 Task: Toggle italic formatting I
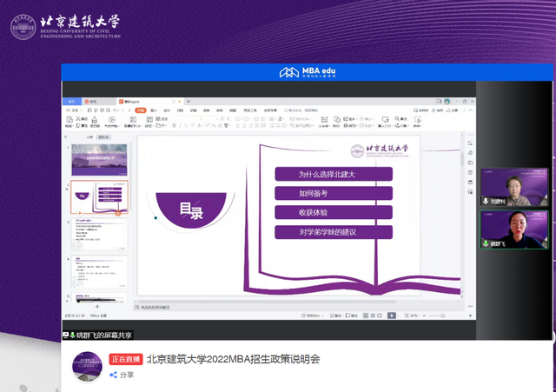[180, 125]
